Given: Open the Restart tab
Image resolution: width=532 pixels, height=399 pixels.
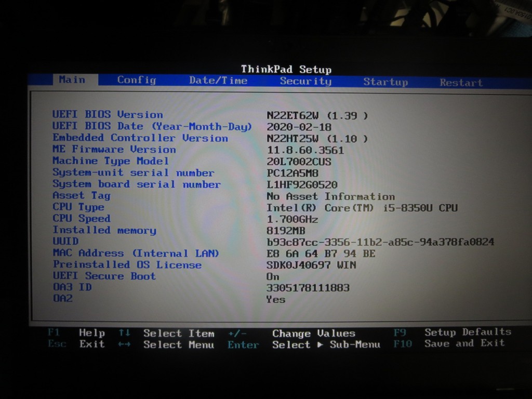Looking at the screenshot, I should 461,83.
